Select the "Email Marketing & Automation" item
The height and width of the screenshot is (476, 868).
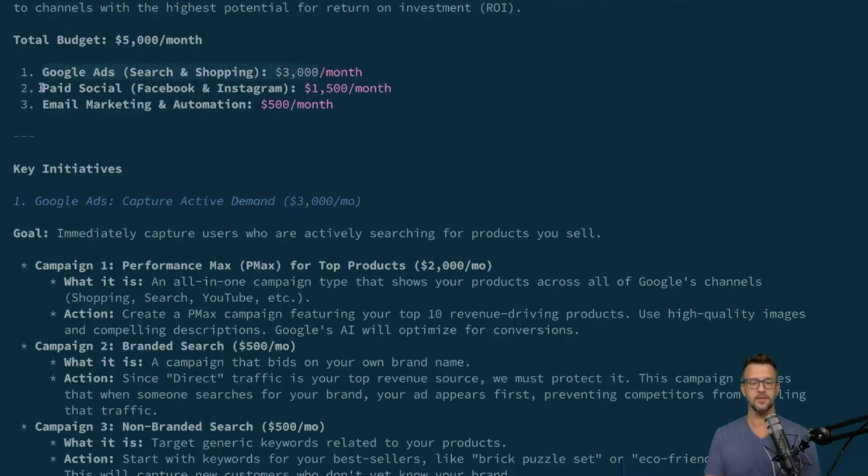click(147, 104)
